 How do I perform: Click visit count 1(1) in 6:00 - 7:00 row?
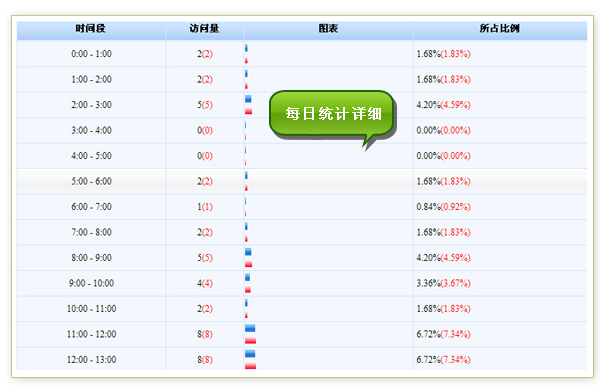(x=205, y=207)
